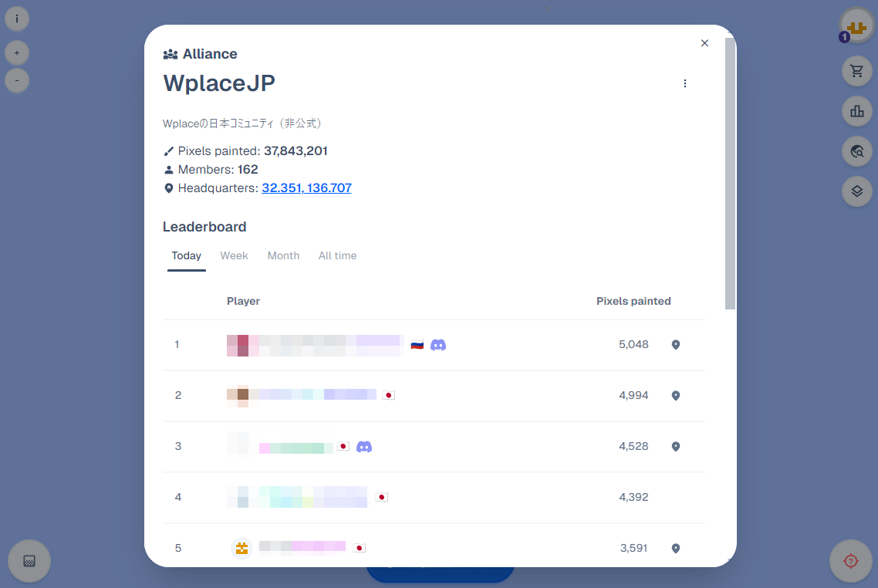The image size is (878, 588).
Task: Switch to the Month leaderboard tab
Action: 283,256
